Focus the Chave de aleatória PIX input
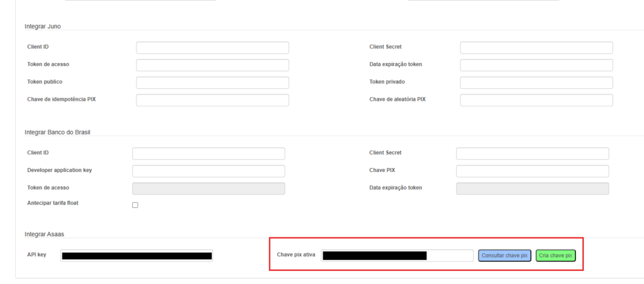644x284 pixels. click(536, 100)
